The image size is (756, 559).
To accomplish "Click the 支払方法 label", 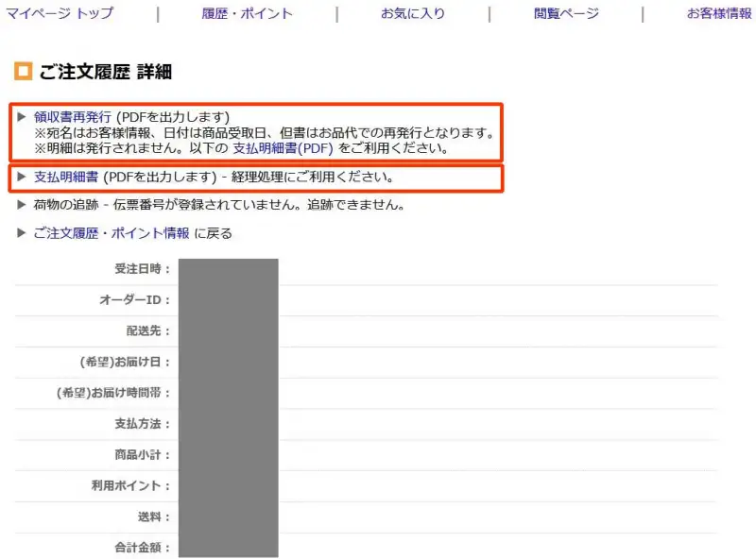I will click(143, 424).
